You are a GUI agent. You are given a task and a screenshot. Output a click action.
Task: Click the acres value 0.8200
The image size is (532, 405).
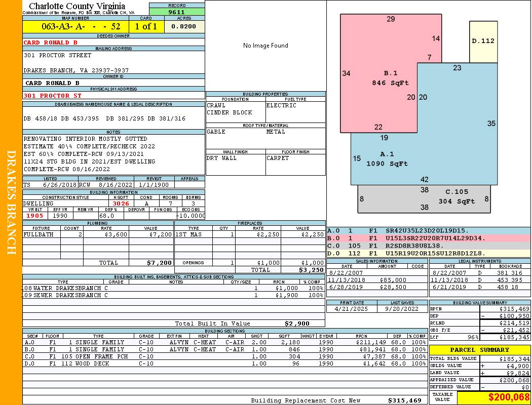(183, 26)
